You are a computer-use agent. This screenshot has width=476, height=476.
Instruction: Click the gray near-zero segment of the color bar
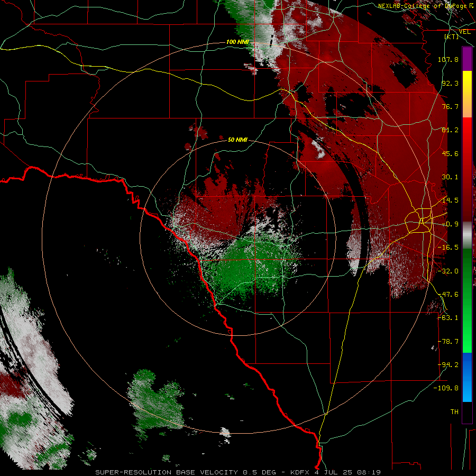tap(467, 235)
